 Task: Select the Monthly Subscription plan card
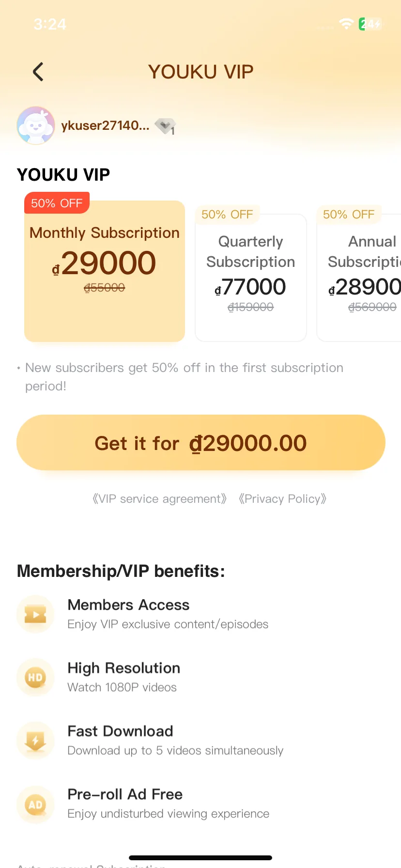pos(105,271)
